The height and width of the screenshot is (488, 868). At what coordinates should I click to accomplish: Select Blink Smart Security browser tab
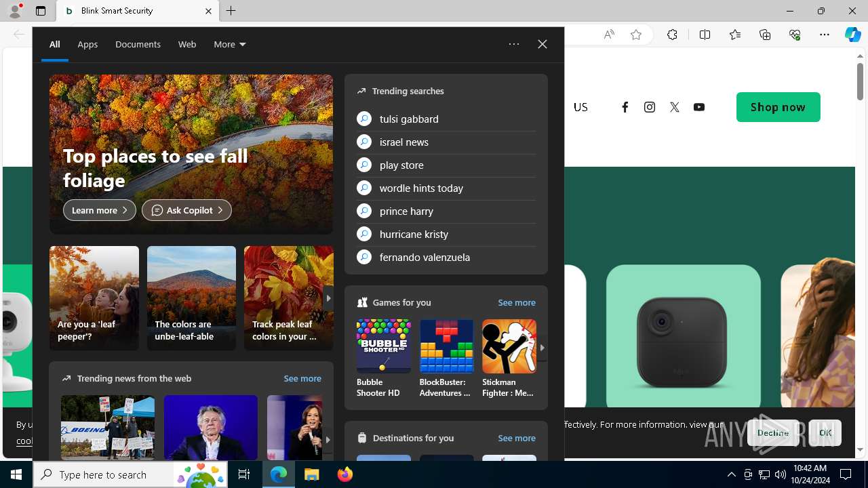(139, 11)
